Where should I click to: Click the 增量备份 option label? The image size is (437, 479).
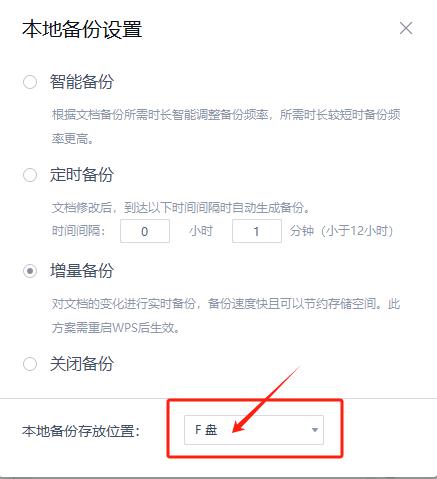82,271
